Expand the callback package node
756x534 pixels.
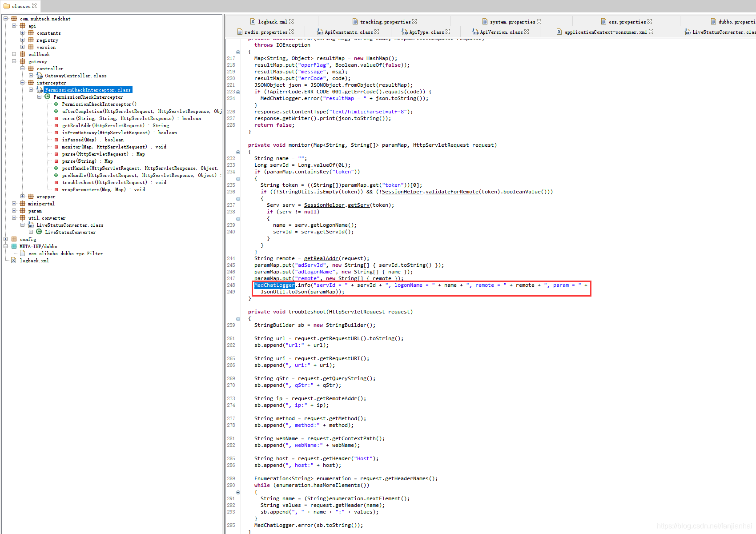coord(14,54)
